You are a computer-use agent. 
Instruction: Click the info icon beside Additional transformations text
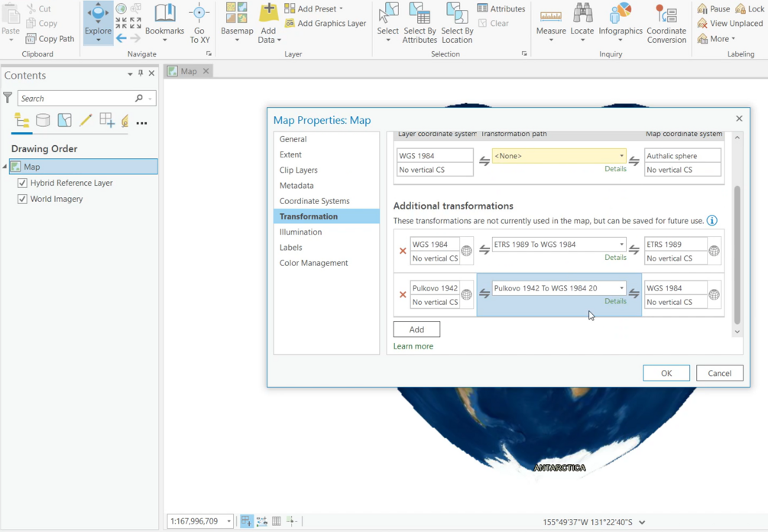point(711,220)
